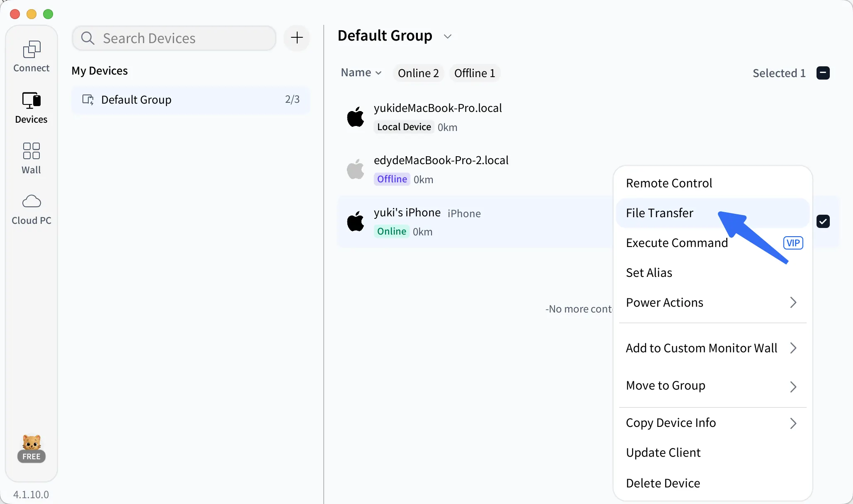The height and width of the screenshot is (504, 853).
Task: Click Apple logo of yukideMacBook-Pro.local
Action: click(355, 117)
